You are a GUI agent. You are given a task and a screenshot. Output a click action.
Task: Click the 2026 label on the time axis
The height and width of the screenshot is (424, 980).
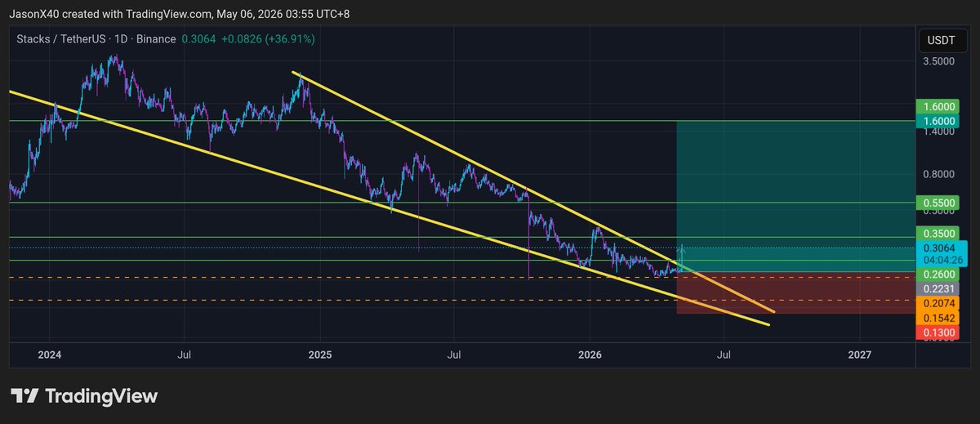coord(590,355)
